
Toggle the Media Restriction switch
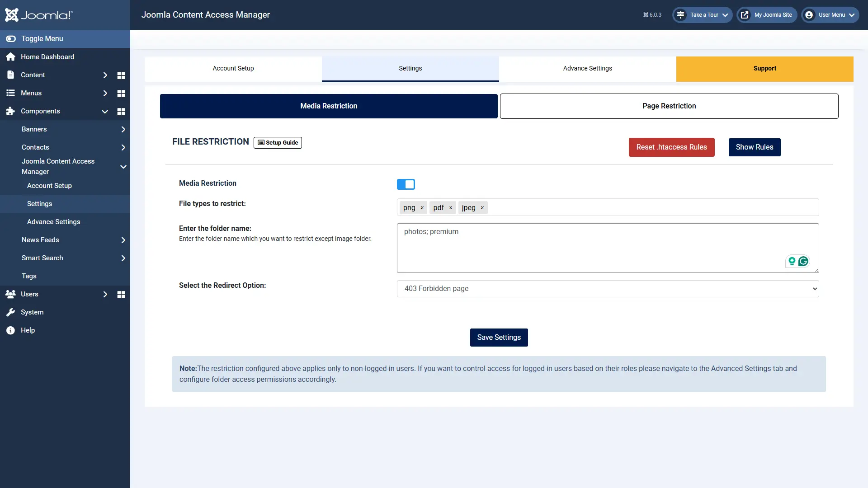406,184
